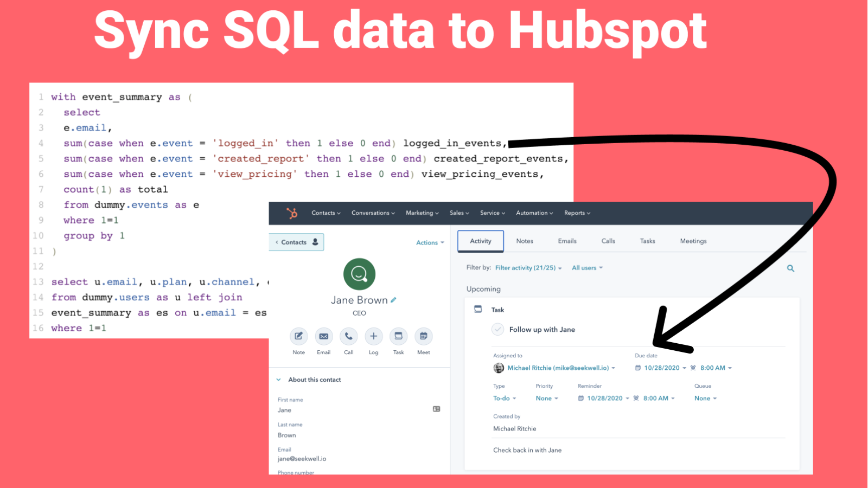The width and height of the screenshot is (868, 488).
Task: Select the Activity tab
Action: pos(481,241)
